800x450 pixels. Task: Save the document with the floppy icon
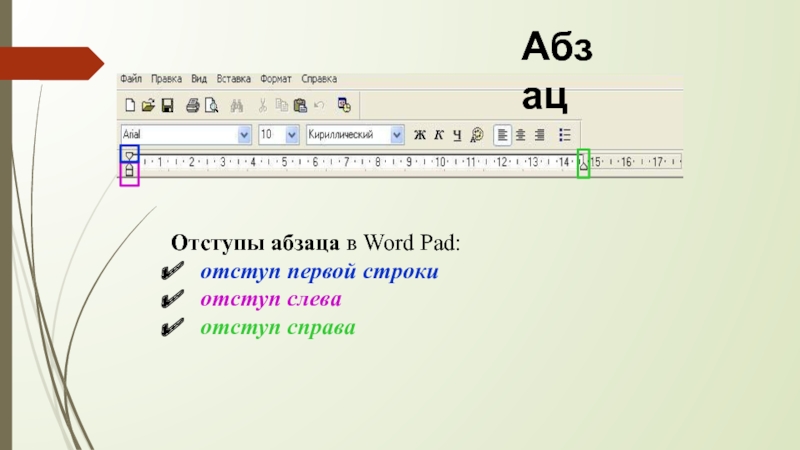coord(168,105)
